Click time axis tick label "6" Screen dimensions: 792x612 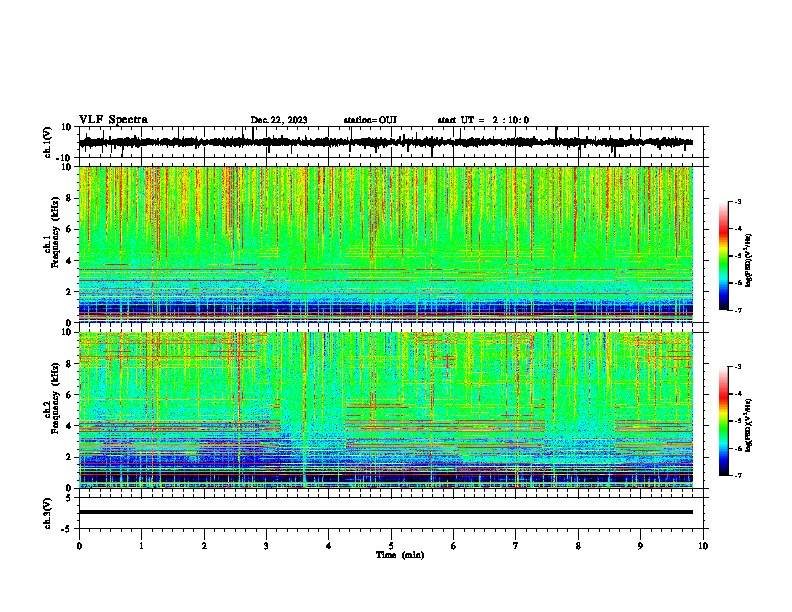[x=454, y=546]
